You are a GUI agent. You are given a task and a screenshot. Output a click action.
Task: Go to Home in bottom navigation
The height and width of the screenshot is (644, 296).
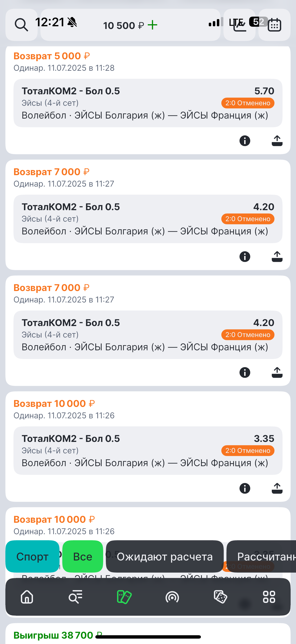(x=27, y=597)
